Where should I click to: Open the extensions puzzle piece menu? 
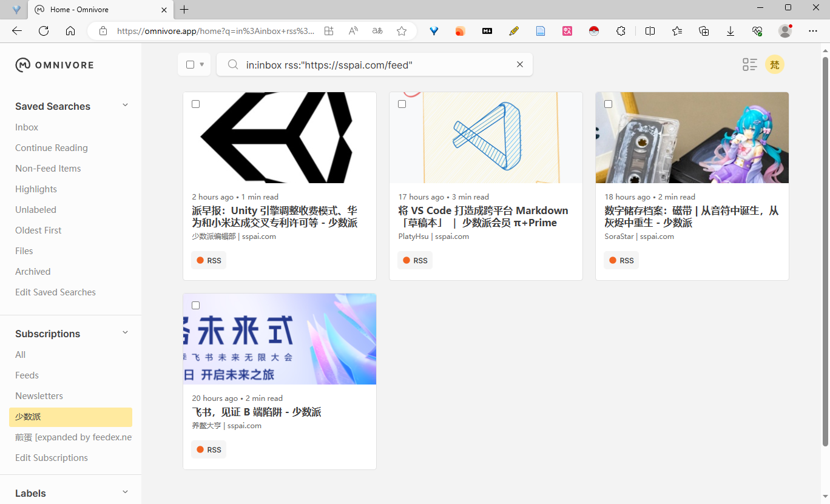tap(621, 31)
